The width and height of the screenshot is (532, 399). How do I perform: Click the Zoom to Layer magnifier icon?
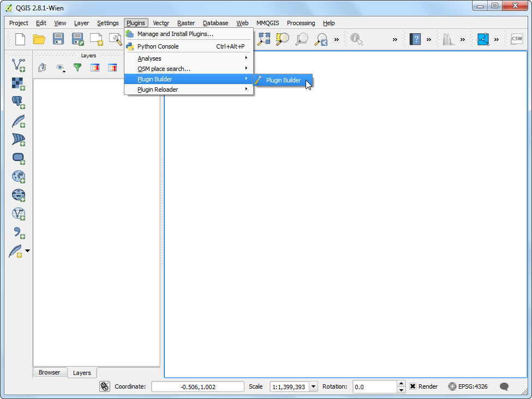[301, 39]
